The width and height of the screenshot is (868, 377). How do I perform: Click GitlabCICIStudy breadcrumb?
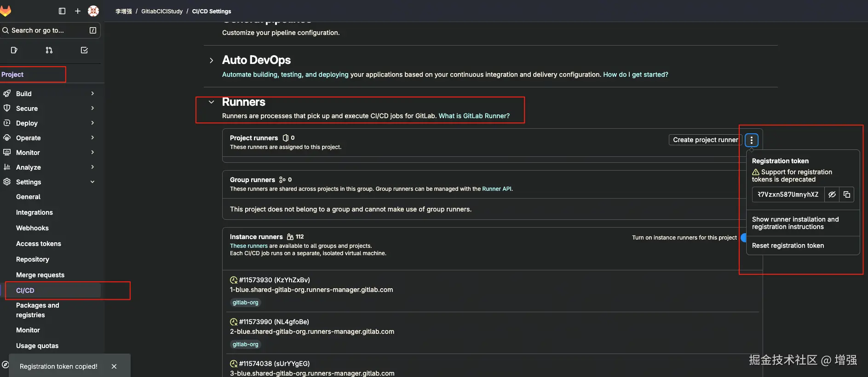tap(161, 11)
